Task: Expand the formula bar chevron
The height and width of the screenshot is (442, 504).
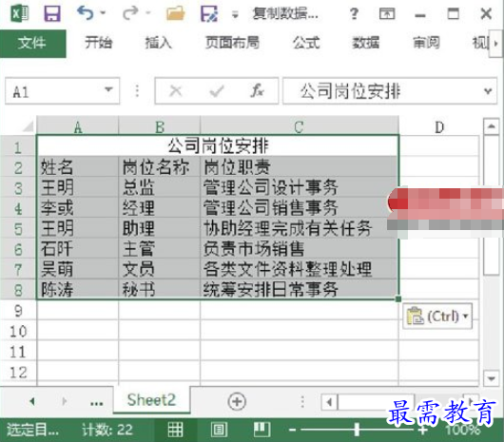Action: (488, 91)
